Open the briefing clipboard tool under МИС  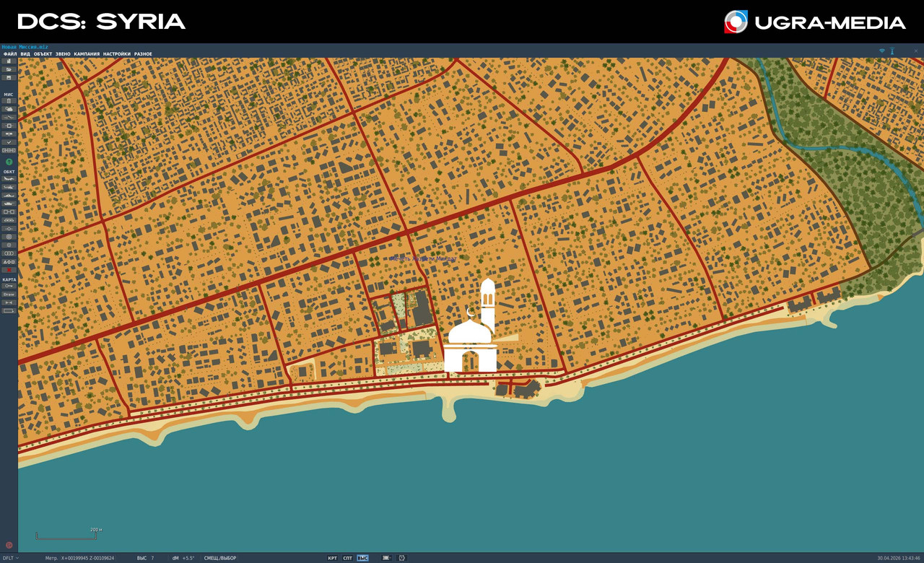(9, 101)
